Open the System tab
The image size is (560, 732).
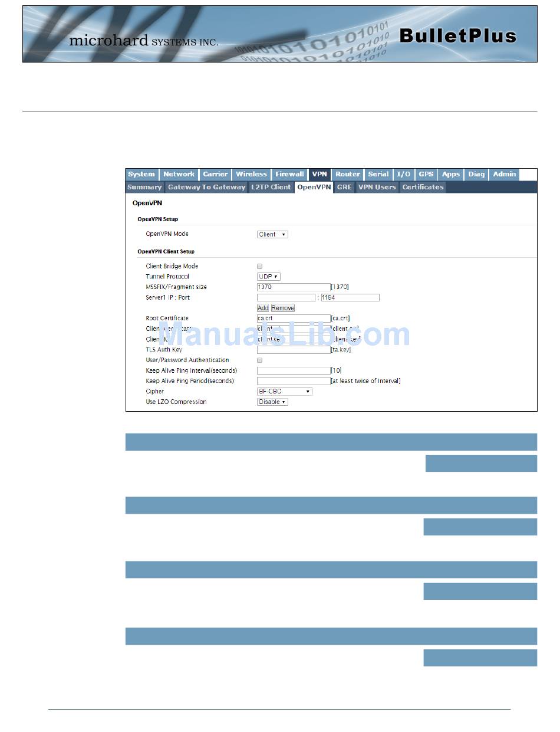pyautogui.click(x=141, y=175)
